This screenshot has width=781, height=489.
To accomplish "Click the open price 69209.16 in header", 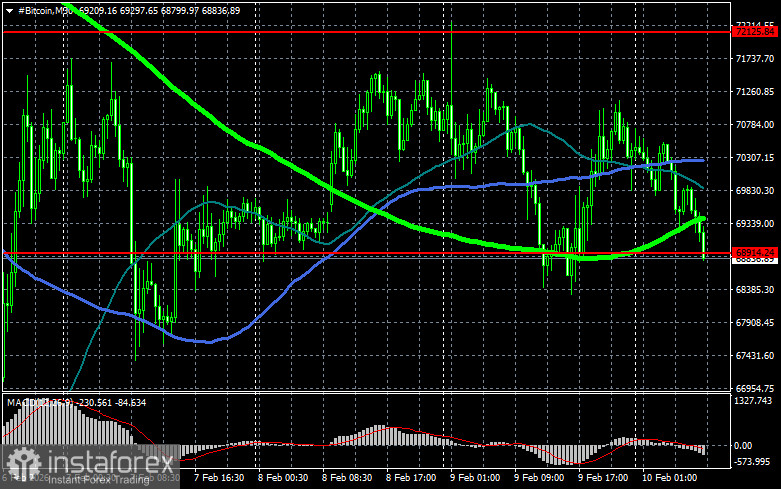I will coord(98,10).
